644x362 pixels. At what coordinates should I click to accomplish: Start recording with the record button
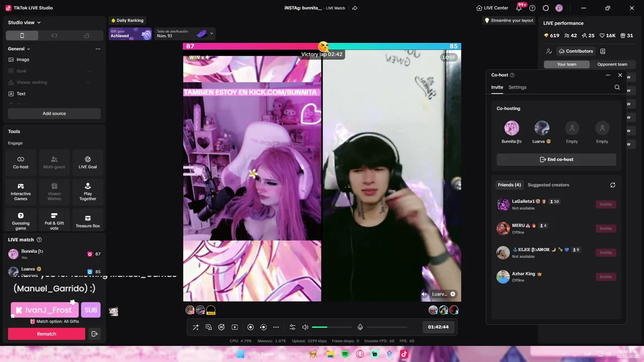(x=251, y=327)
